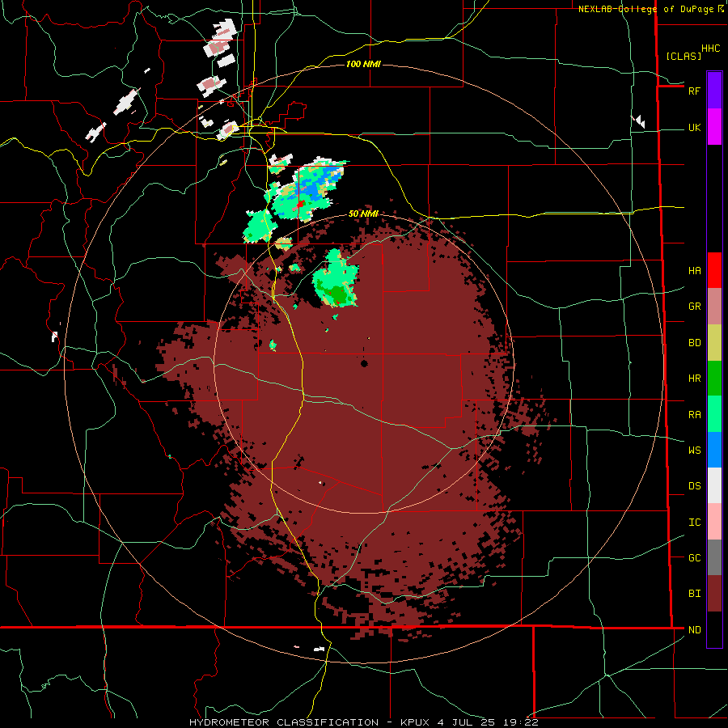Click the HR dark green legend swatch
Image resolution: width=728 pixels, height=728 pixels.
click(714, 379)
